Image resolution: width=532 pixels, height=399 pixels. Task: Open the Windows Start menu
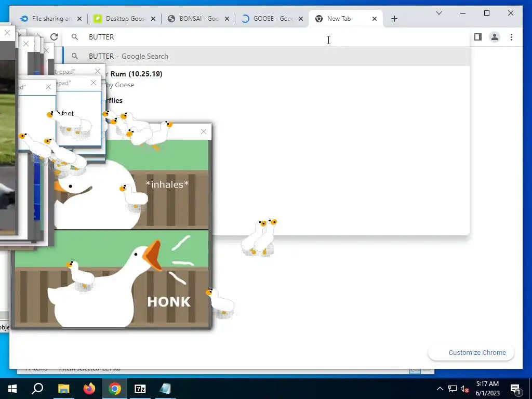pos(12,389)
